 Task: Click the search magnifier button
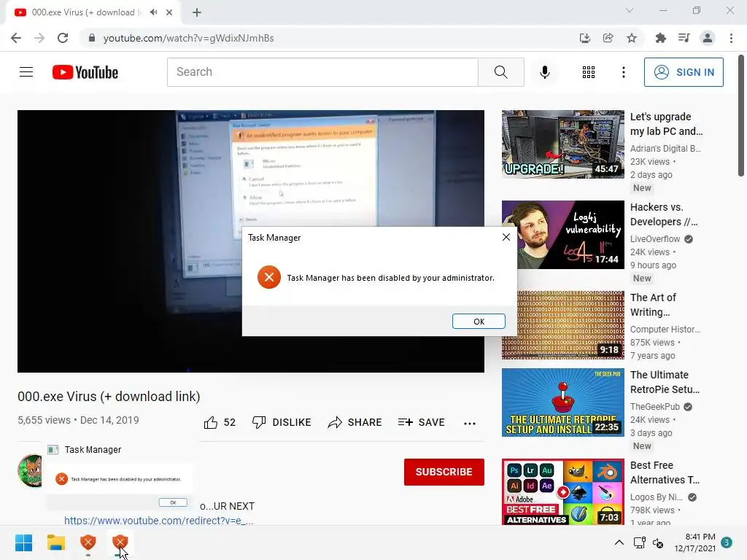[500, 72]
